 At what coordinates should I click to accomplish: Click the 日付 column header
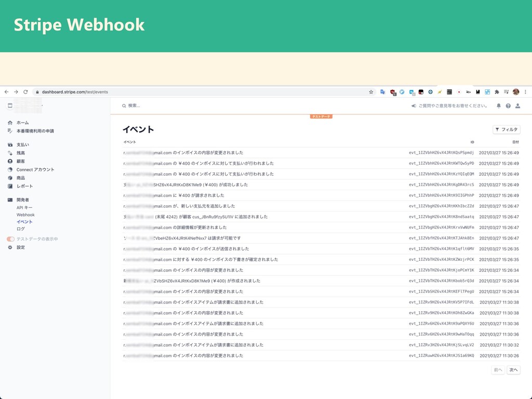[x=515, y=142]
